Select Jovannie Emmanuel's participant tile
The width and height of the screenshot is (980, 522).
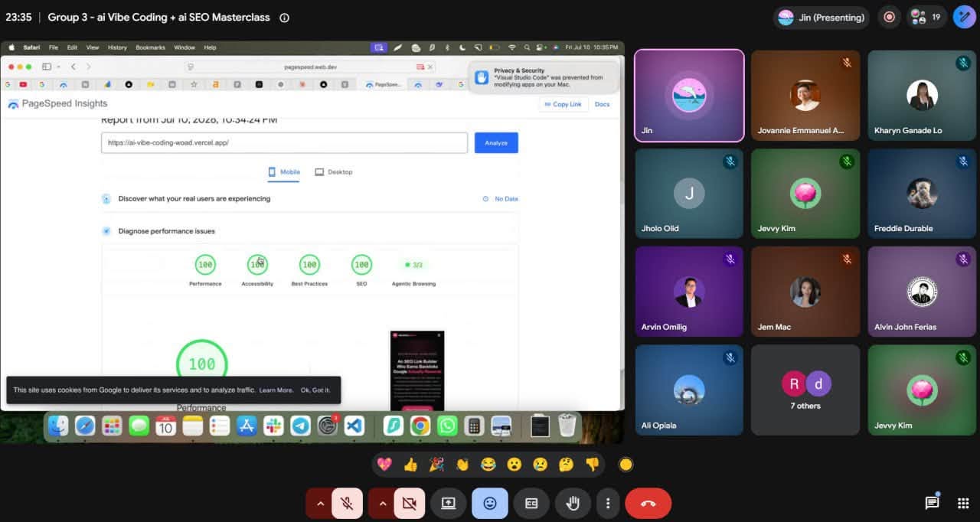(x=805, y=96)
